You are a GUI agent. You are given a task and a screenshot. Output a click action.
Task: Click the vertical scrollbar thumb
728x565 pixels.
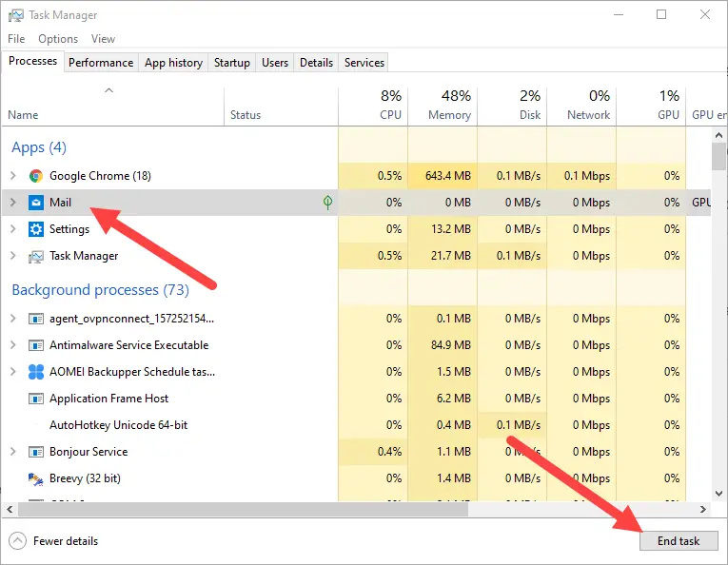click(x=718, y=157)
